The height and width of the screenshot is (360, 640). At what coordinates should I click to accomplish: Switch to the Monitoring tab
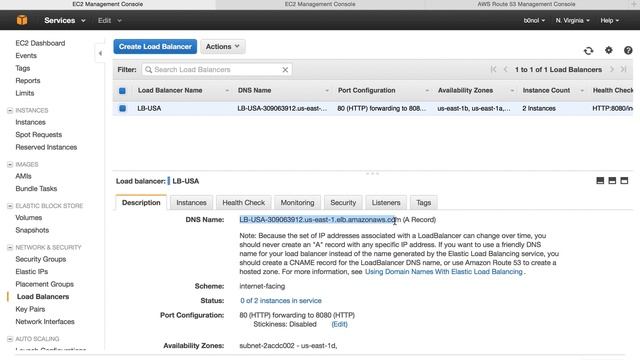tap(297, 202)
